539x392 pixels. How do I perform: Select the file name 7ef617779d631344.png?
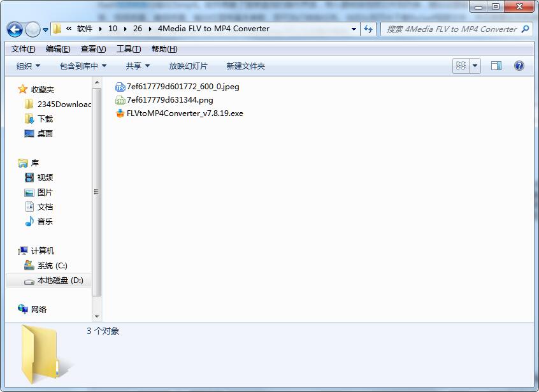[170, 100]
